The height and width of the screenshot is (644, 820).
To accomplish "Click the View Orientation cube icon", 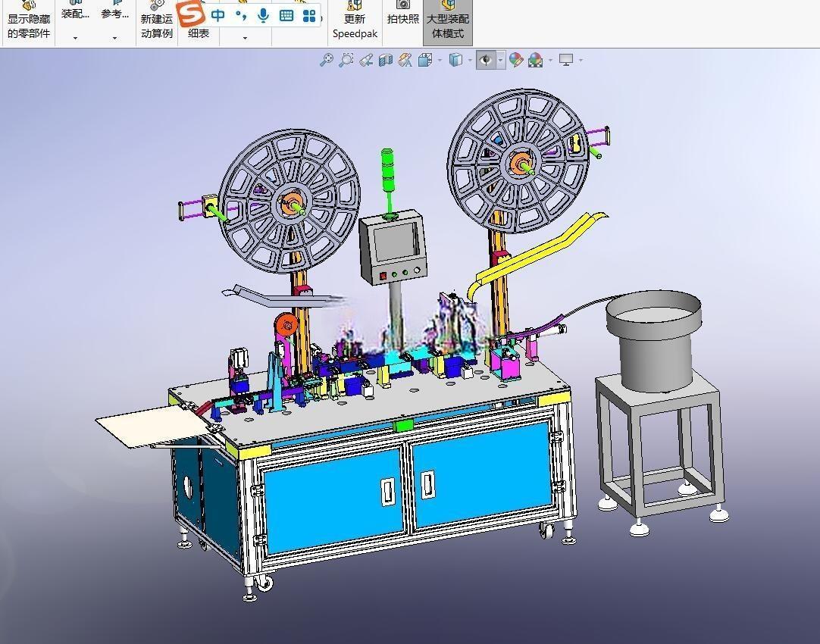I will (x=424, y=60).
